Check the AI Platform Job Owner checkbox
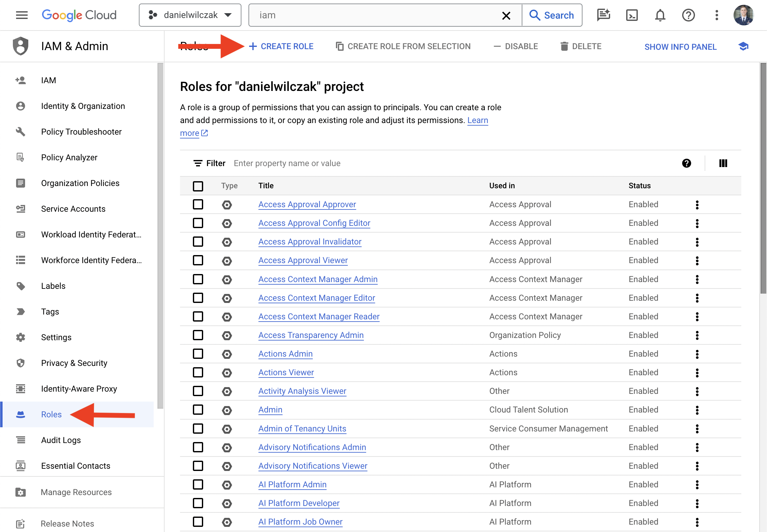The image size is (767, 532). (198, 522)
